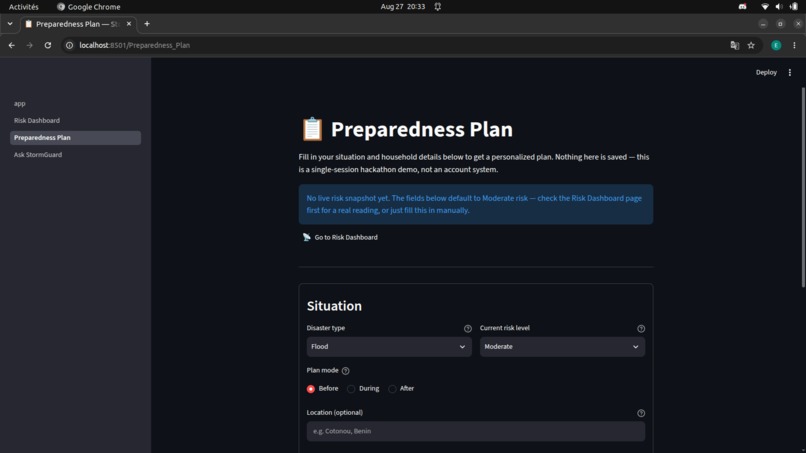Open Google Chrome app menu in top bar
The height and width of the screenshot is (453, 806).
tap(88, 7)
